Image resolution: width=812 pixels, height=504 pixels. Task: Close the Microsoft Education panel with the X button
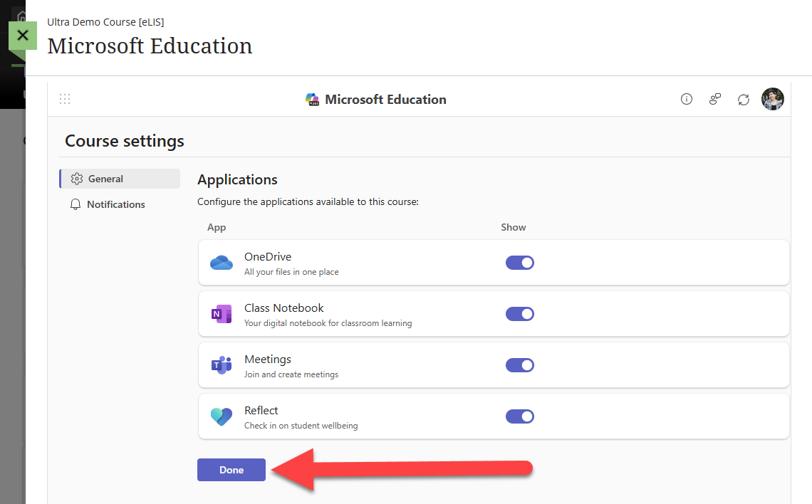click(23, 36)
